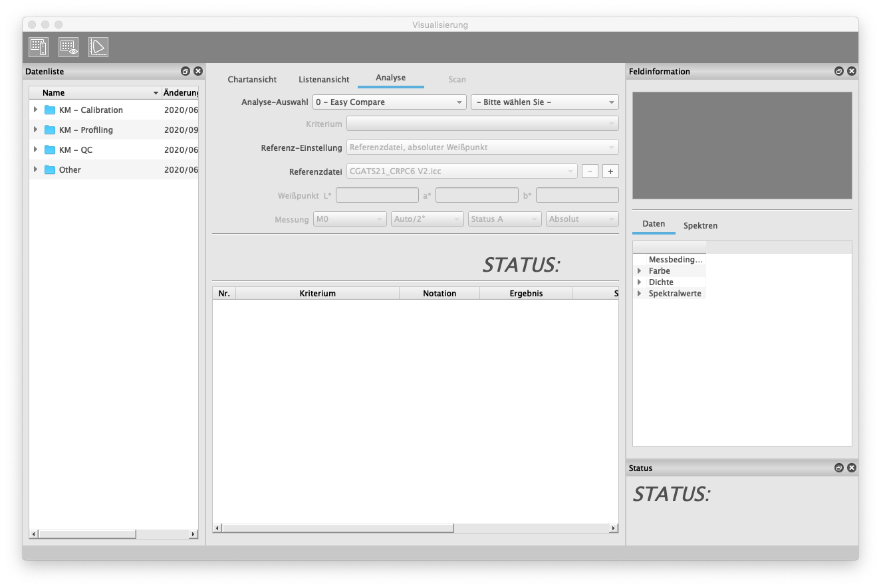Screen dimensions: 881x588
Task: Select the Farbe row text
Action: [x=659, y=271]
